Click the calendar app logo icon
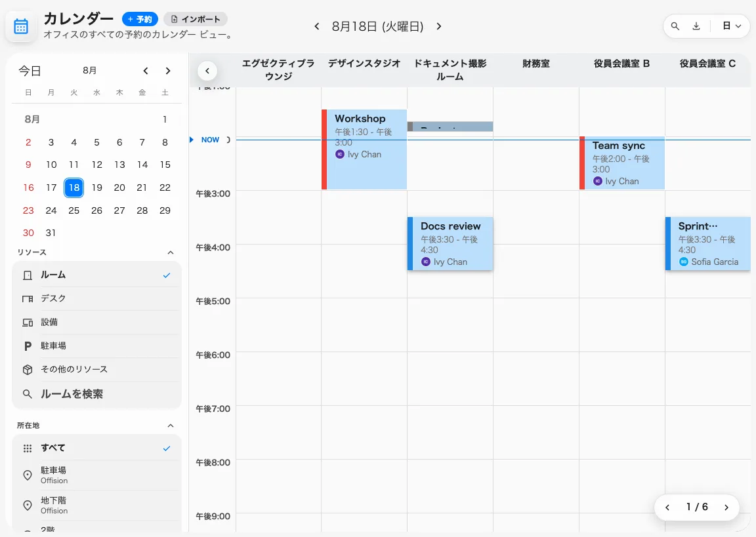 pos(21,26)
